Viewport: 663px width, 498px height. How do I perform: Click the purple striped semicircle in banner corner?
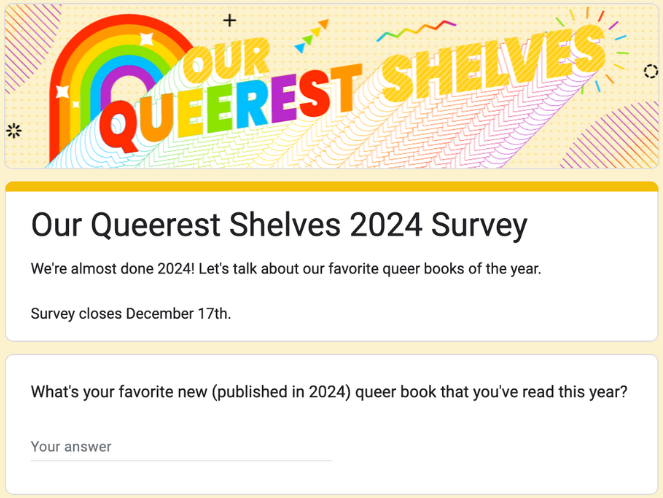tap(611, 135)
